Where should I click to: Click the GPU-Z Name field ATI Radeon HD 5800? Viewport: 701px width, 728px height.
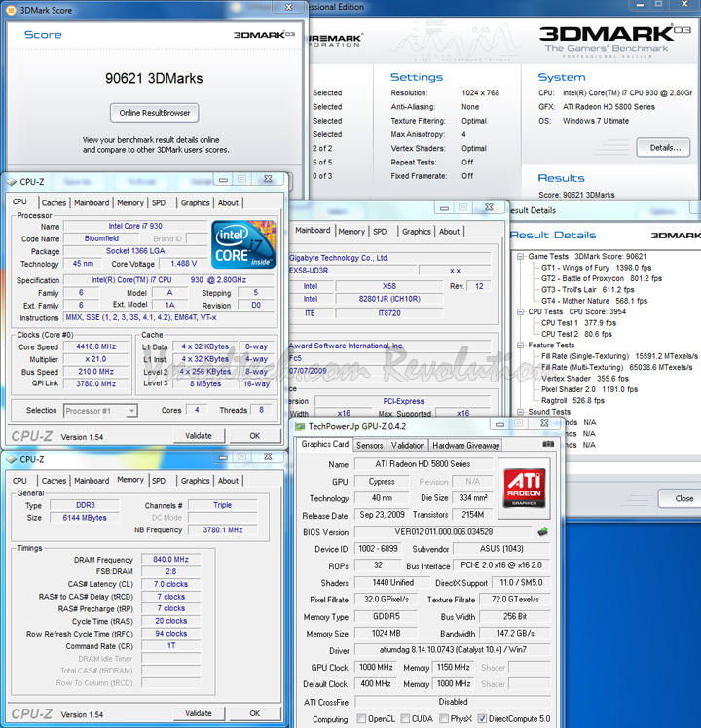click(423, 464)
